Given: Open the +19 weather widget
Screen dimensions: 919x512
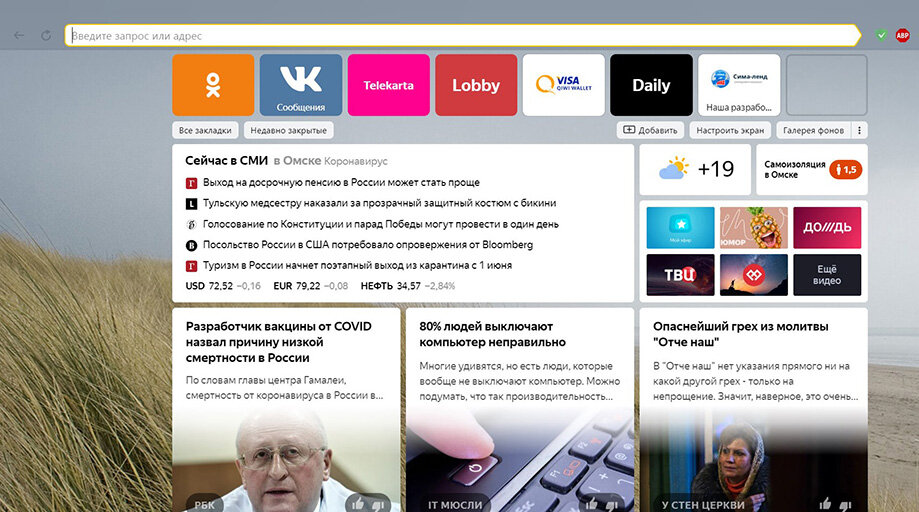Looking at the screenshot, I should (x=695, y=169).
